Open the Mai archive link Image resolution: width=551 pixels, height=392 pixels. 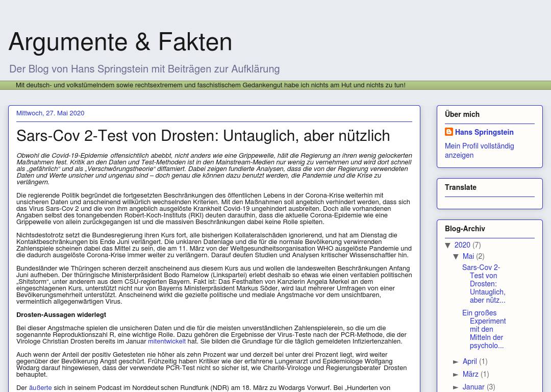(468, 256)
